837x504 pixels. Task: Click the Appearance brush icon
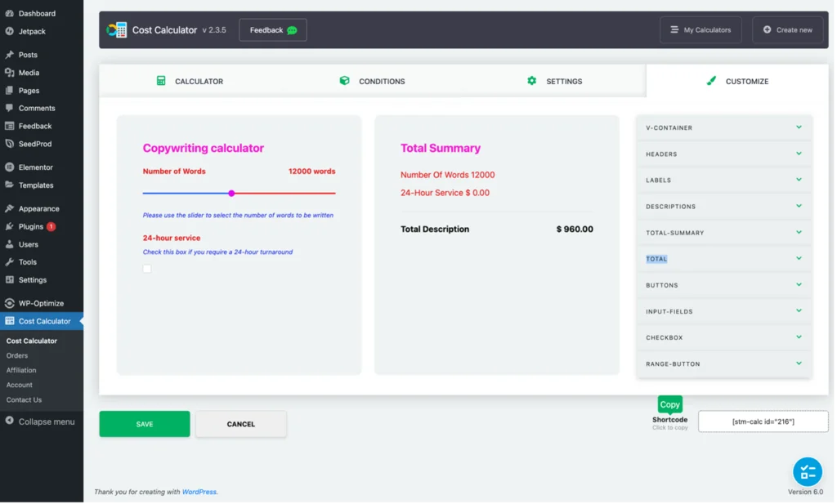tap(10, 208)
